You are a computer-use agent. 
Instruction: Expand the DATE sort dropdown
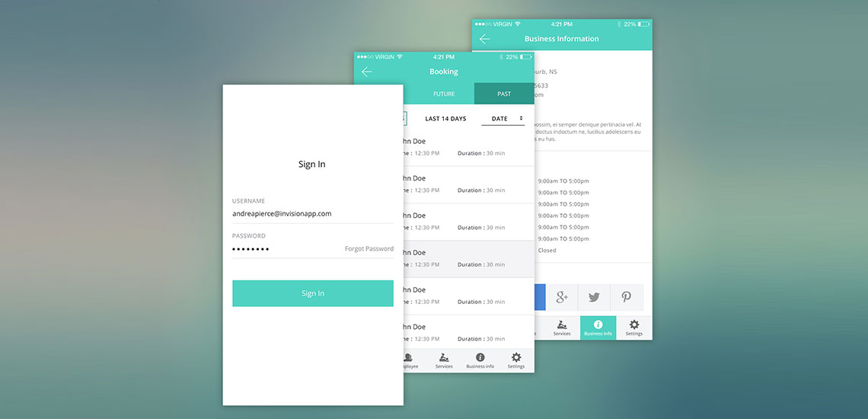503,119
